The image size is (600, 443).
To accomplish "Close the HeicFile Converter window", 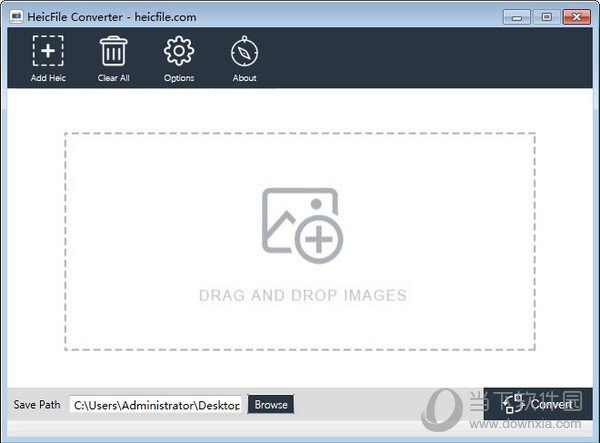I will coord(576,17).
